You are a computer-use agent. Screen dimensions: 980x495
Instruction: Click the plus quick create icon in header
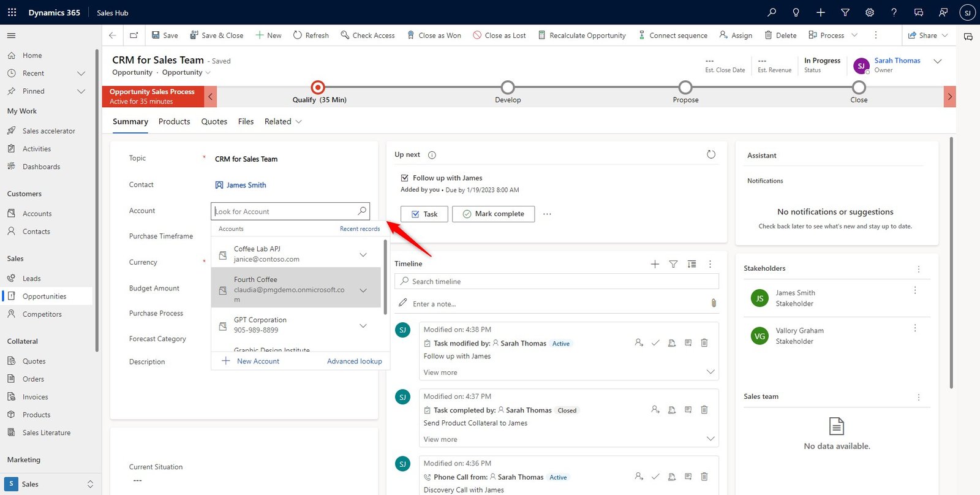click(821, 12)
